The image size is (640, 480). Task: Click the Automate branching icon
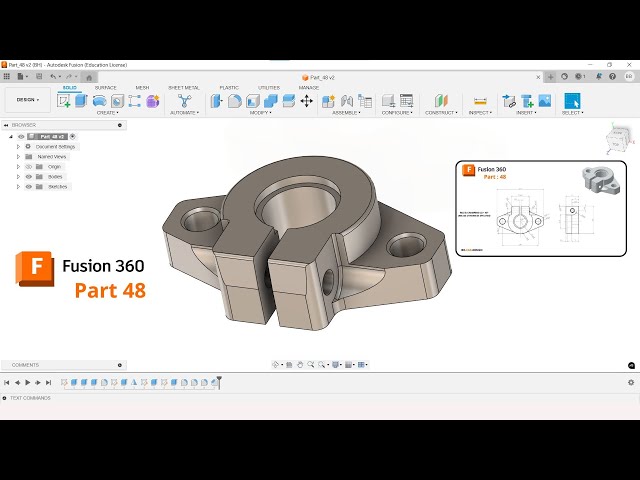tap(184, 101)
